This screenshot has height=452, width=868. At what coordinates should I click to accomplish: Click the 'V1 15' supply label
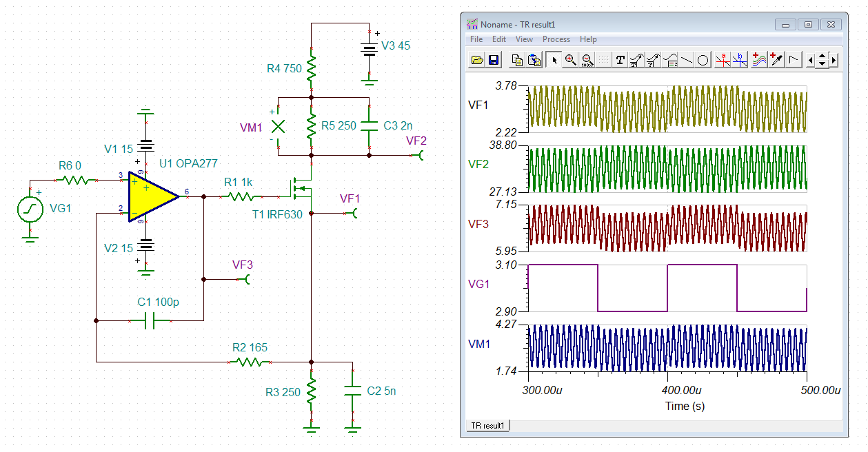point(119,149)
